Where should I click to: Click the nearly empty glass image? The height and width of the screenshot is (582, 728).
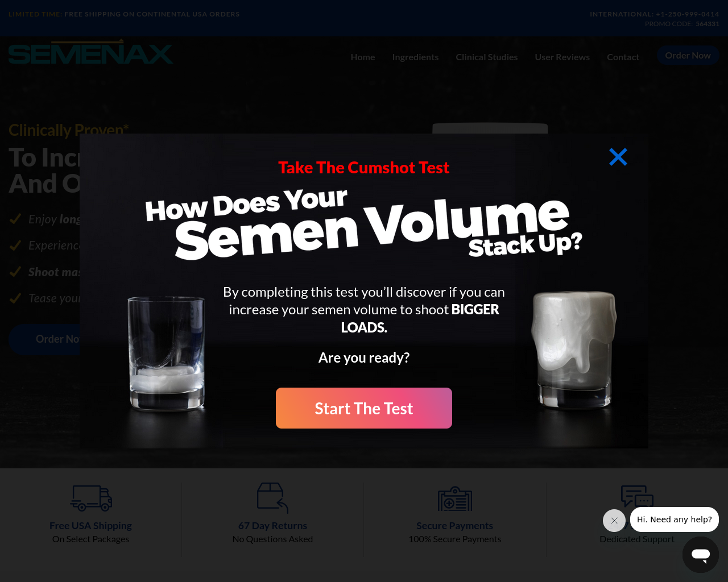(x=166, y=353)
